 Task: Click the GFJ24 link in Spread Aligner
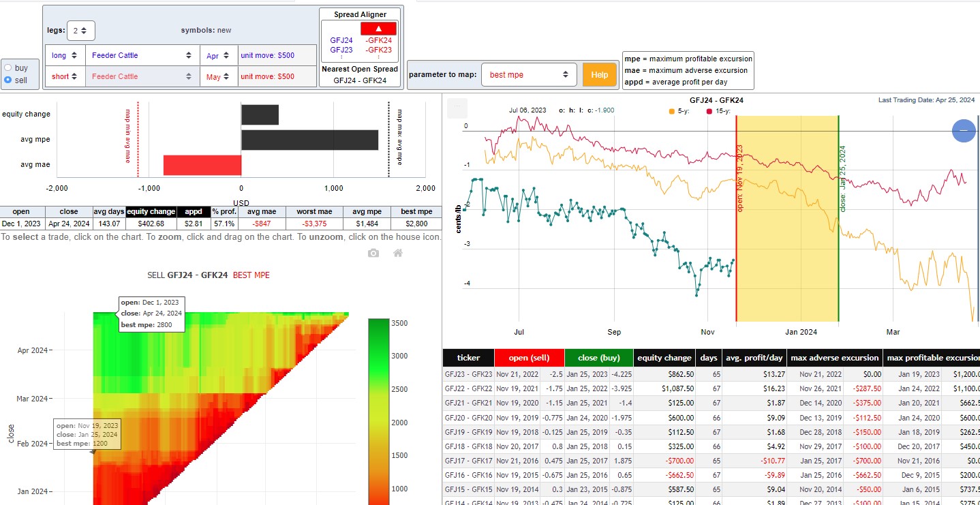(341, 41)
